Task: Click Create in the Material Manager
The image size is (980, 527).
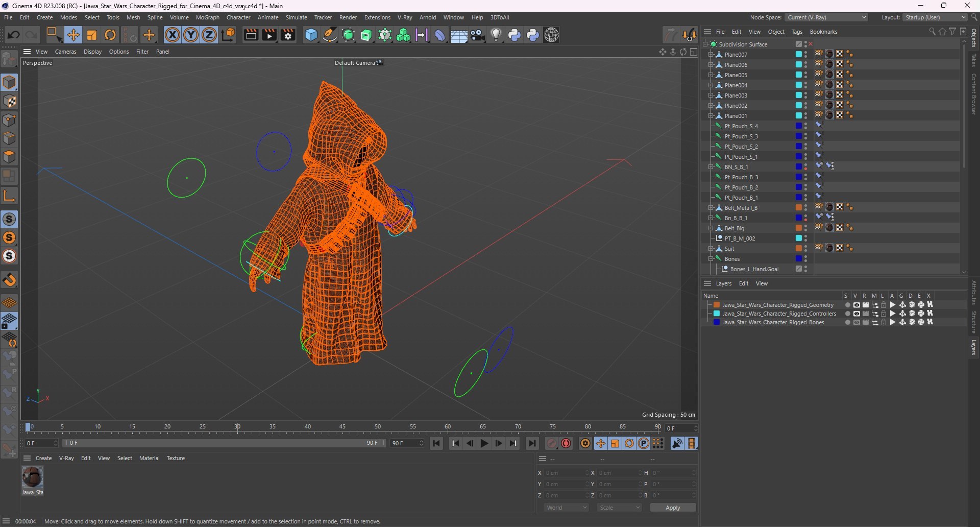Action: [x=43, y=458]
